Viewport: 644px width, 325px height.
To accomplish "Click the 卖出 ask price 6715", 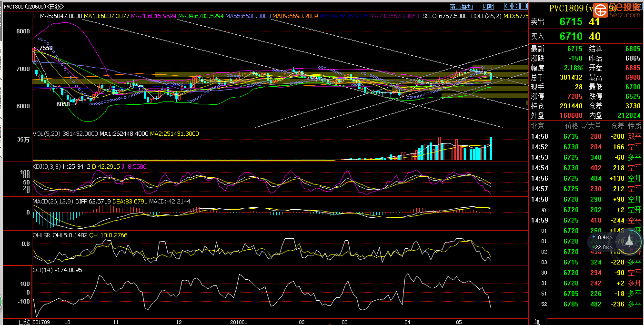I will [x=571, y=22].
